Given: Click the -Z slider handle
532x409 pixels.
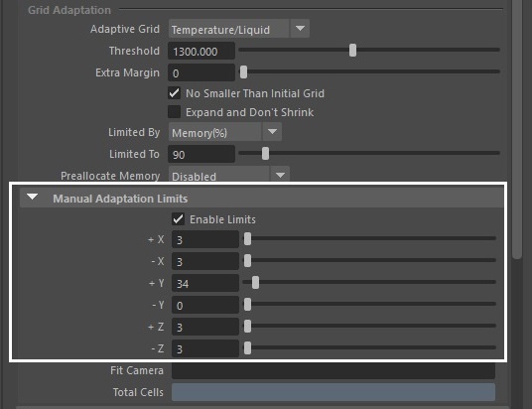Looking at the screenshot, I should point(248,347).
